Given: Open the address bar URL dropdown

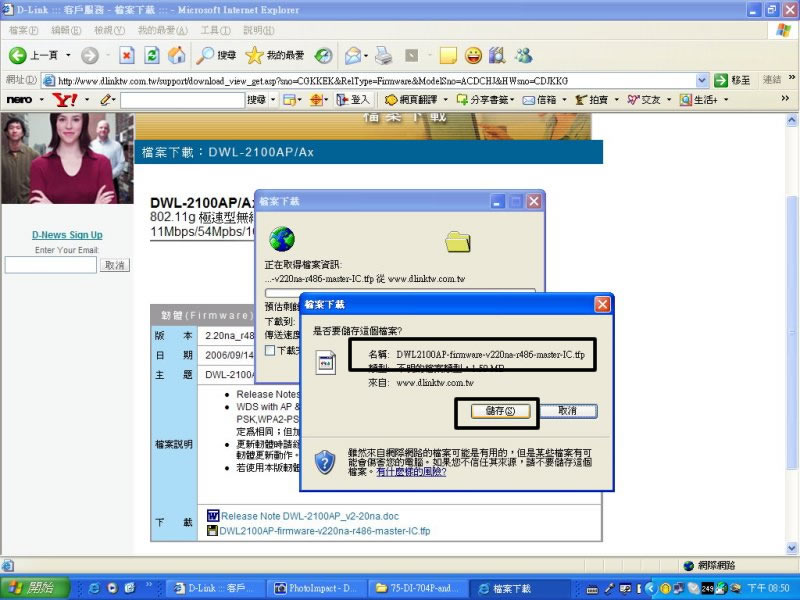Looking at the screenshot, I should (x=702, y=80).
